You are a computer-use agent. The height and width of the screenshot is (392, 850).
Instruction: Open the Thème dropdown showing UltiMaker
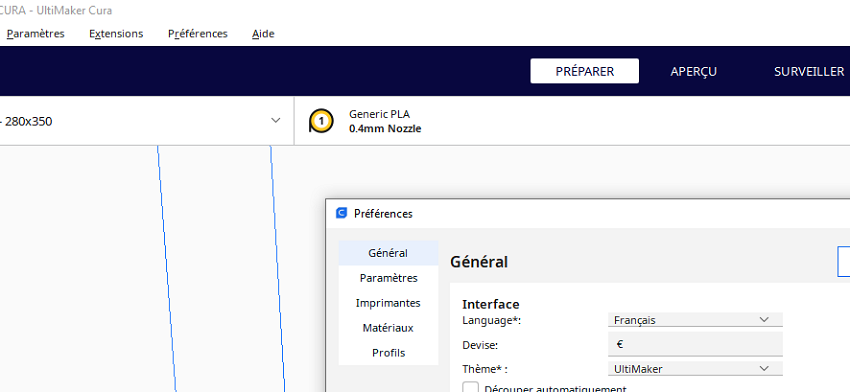pyautogui.click(x=695, y=369)
